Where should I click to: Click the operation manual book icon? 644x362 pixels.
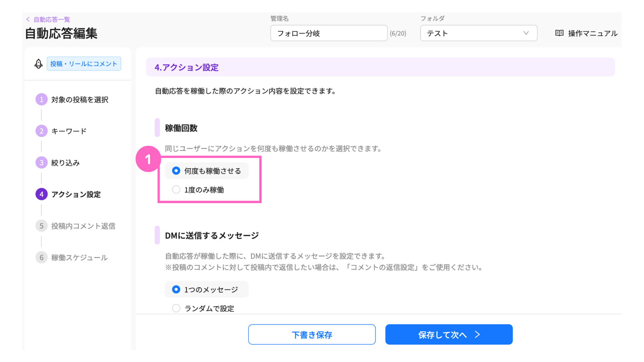click(559, 33)
